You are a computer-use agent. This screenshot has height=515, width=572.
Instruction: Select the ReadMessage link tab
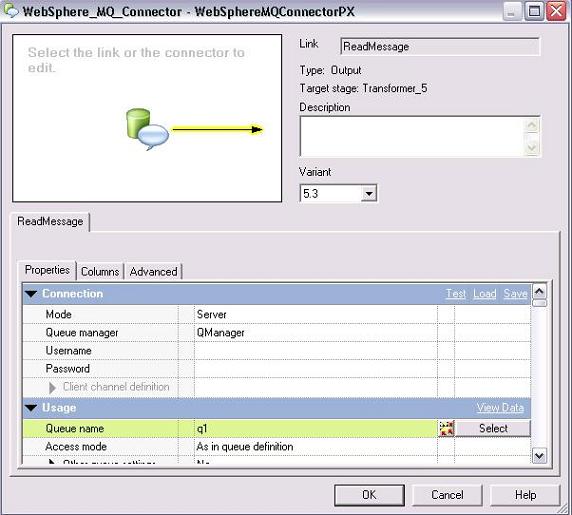pos(50,221)
